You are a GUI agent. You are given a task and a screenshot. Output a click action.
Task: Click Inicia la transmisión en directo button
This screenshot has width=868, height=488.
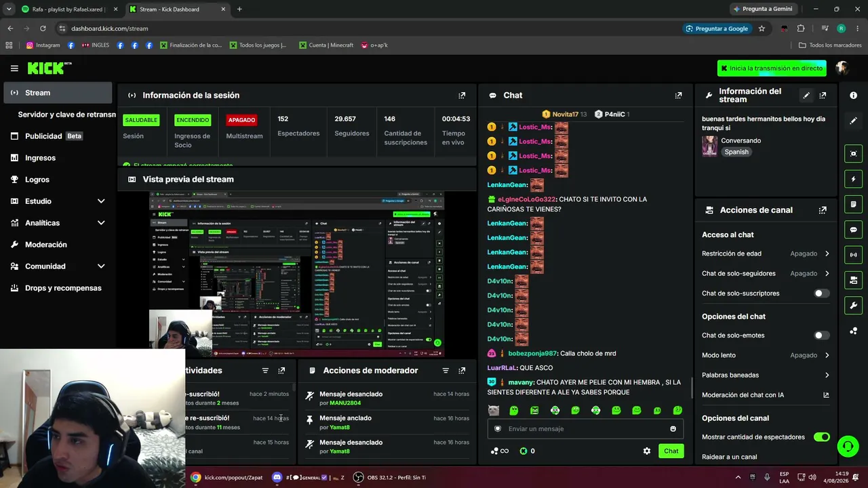[772, 68]
